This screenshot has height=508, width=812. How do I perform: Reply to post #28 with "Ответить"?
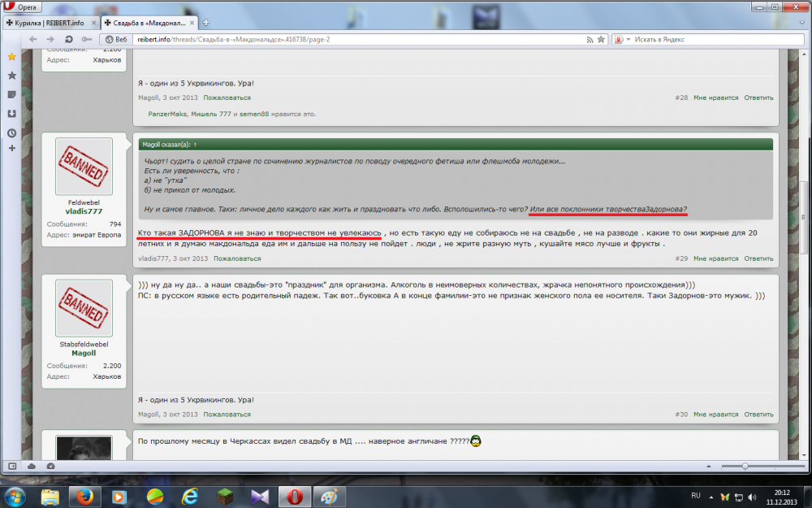tap(758, 98)
